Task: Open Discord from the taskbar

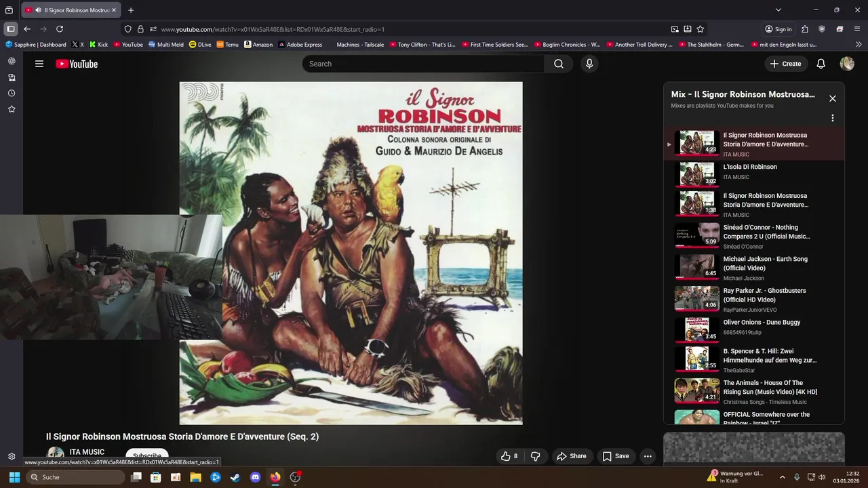Action: point(255,477)
